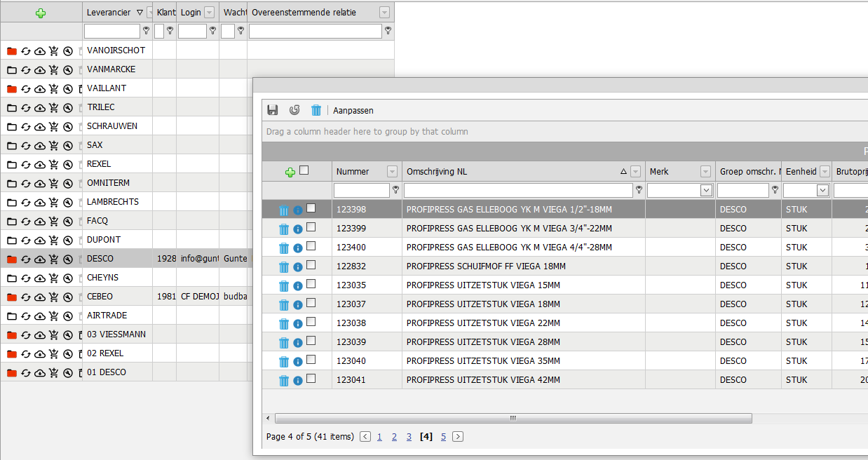The height and width of the screenshot is (460, 868).
Task: Click the cloud download icon for 01 DESCO
Action: click(x=40, y=372)
